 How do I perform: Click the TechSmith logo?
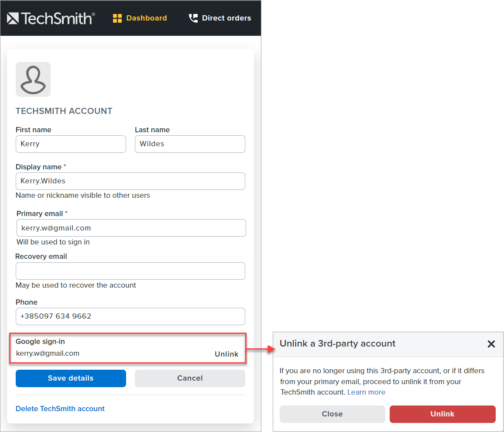(50, 18)
